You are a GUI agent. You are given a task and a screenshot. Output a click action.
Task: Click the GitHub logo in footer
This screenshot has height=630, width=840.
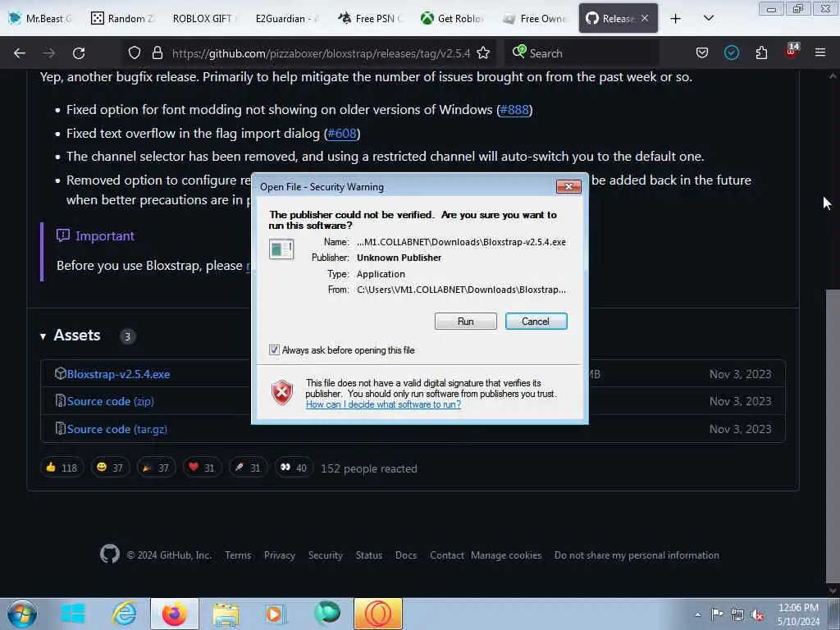coord(110,554)
